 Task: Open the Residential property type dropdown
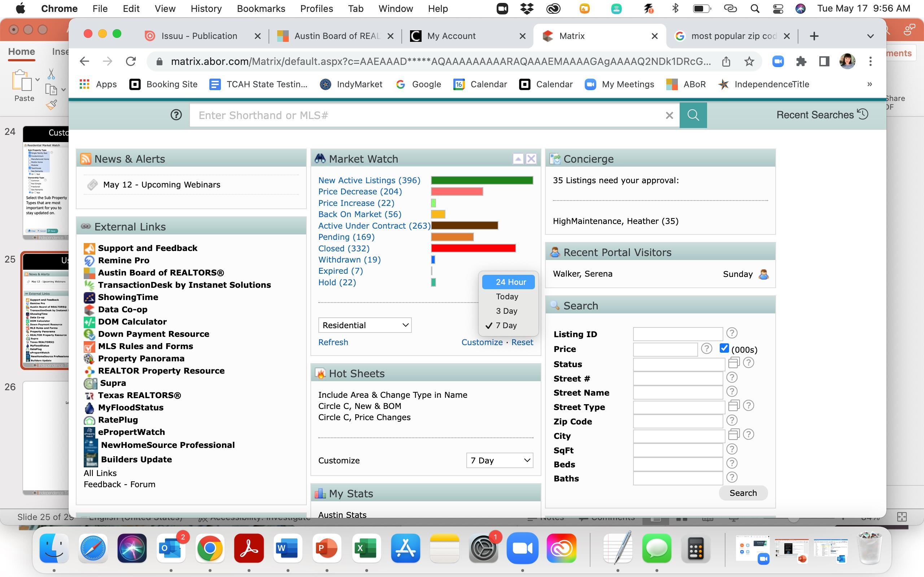365,325
